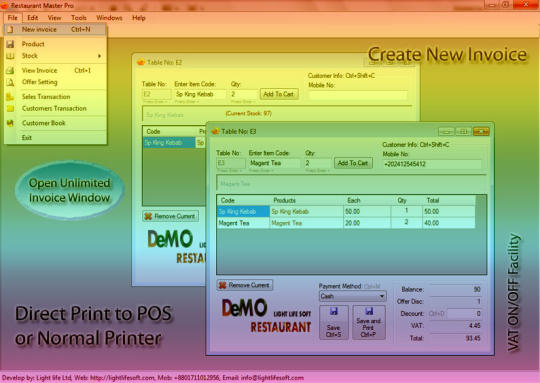This screenshot has width=540, height=383.
Task: Click the Products column header
Action: 307,200
